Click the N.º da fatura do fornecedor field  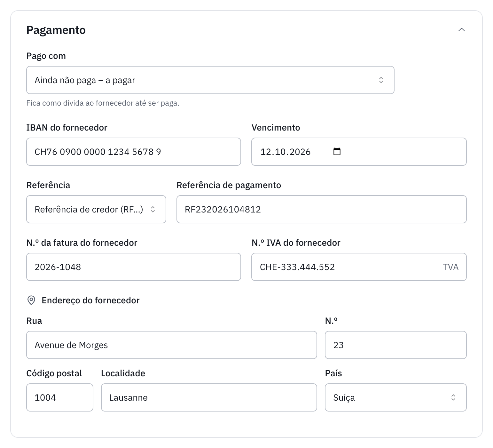tap(134, 267)
